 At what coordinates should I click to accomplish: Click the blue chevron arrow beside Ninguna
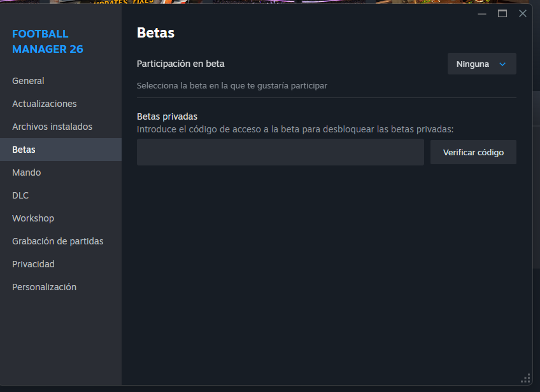pyautogui.click(x=502, y=64)
